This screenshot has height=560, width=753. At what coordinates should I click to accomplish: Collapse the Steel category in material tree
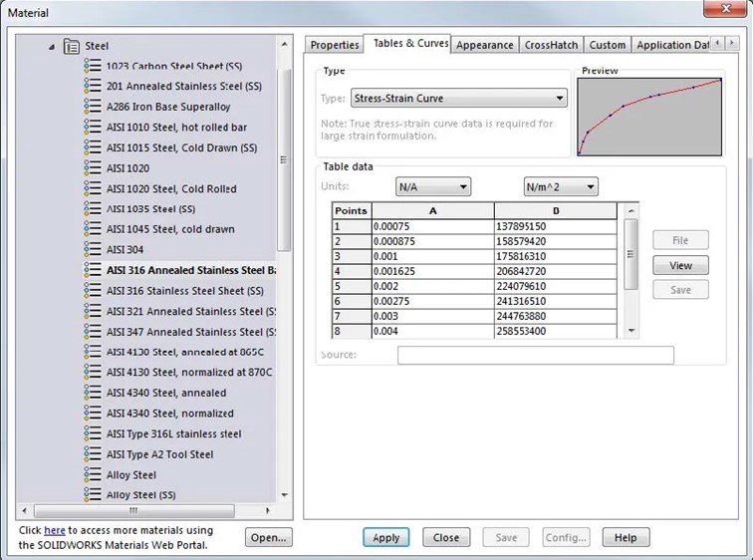click(52, 47)
